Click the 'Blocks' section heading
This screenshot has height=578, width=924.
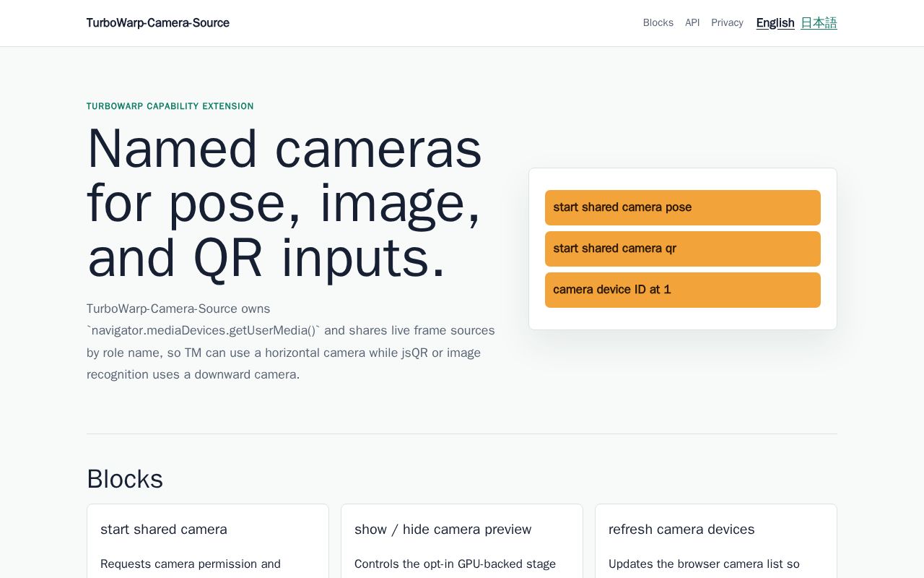[125, 479]
